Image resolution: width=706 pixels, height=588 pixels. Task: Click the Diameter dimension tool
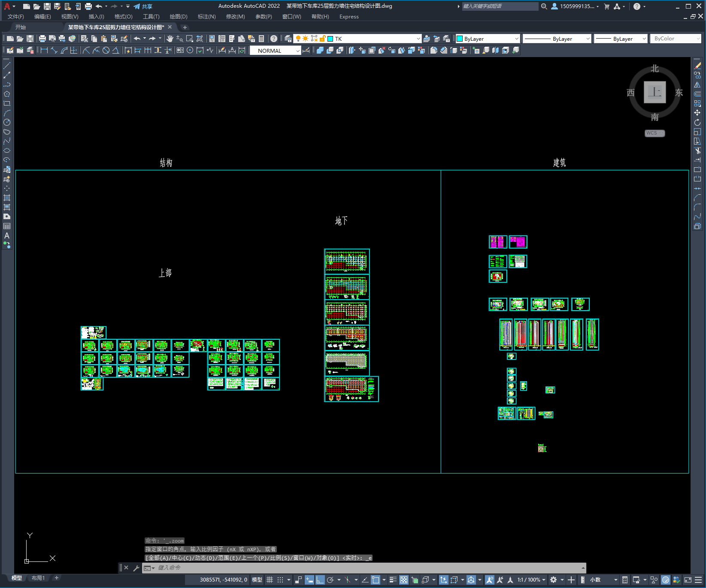(x=106, y=50)
